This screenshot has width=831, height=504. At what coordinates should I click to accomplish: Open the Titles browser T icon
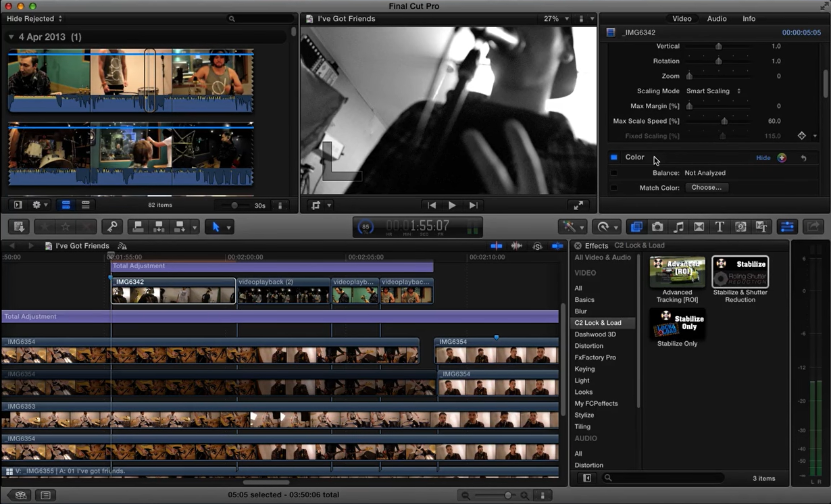(720, 227)
